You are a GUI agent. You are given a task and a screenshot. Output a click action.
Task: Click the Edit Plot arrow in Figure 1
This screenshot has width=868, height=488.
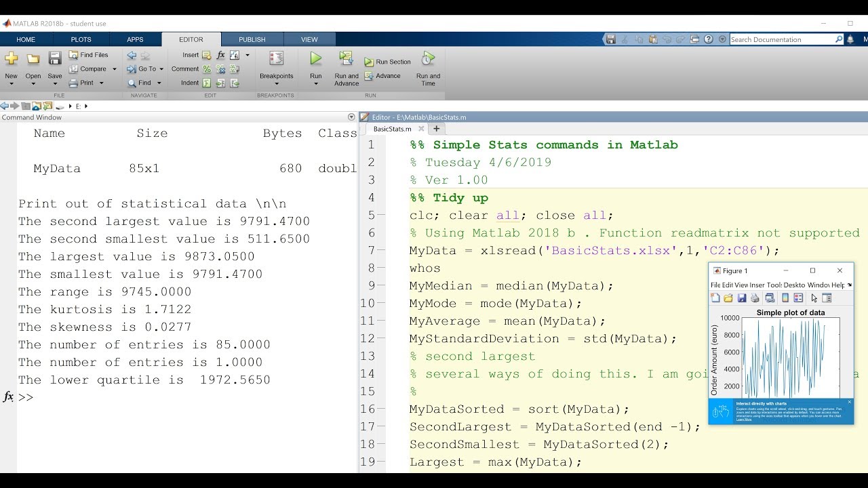(x=814, y=298)
